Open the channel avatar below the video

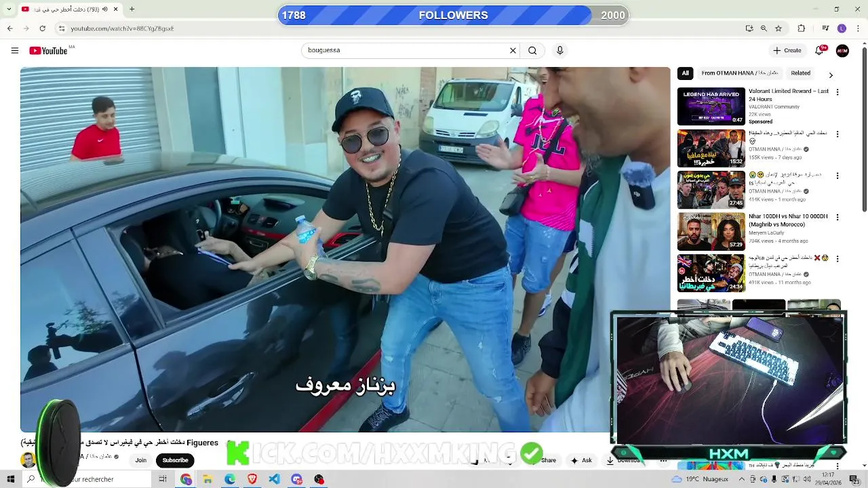(28, 460)
